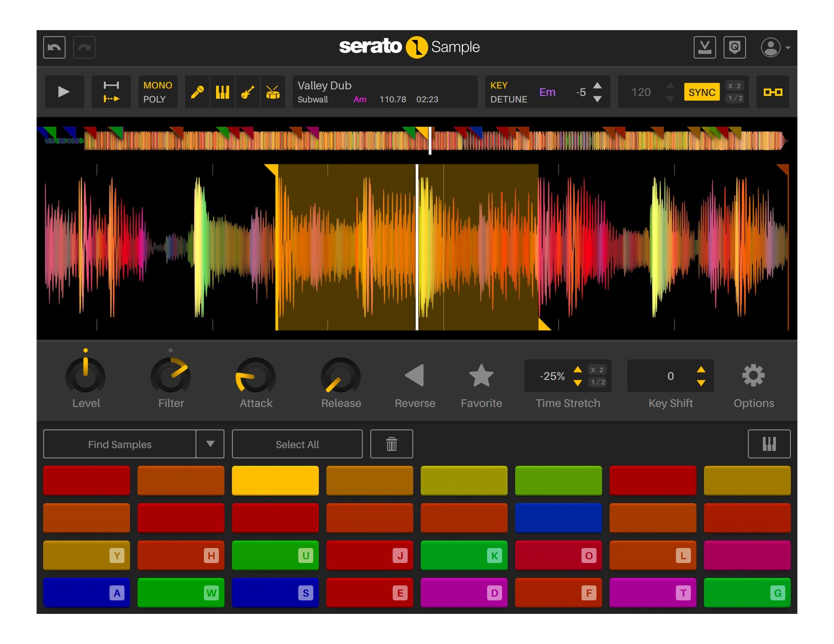Click the undo arrow icon

[x=54, y=48]
